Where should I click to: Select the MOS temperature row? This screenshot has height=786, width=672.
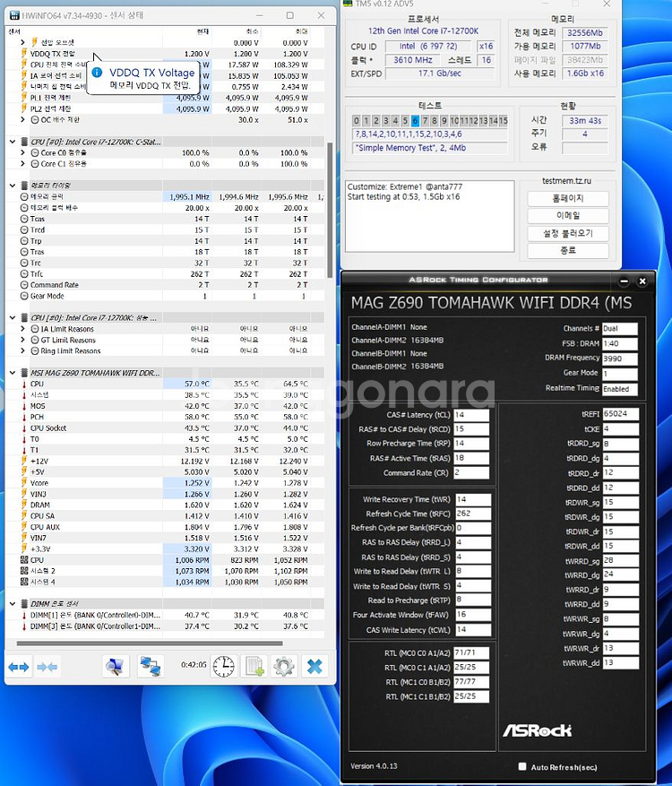click(166, 405)
